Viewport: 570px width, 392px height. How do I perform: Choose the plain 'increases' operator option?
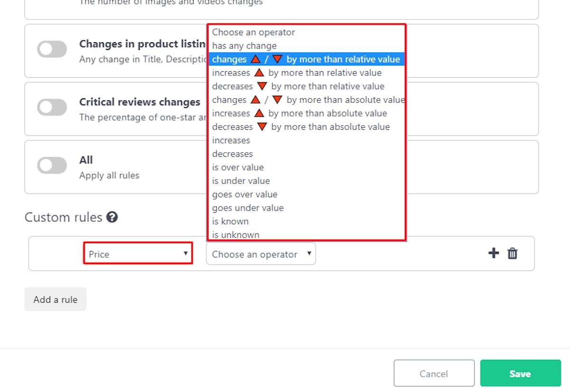306,140
